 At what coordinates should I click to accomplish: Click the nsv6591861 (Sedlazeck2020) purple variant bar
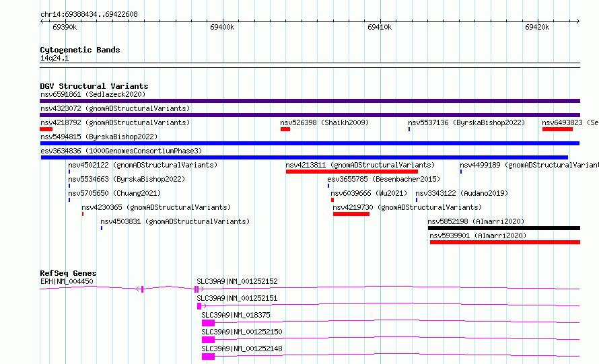point(310,101)
